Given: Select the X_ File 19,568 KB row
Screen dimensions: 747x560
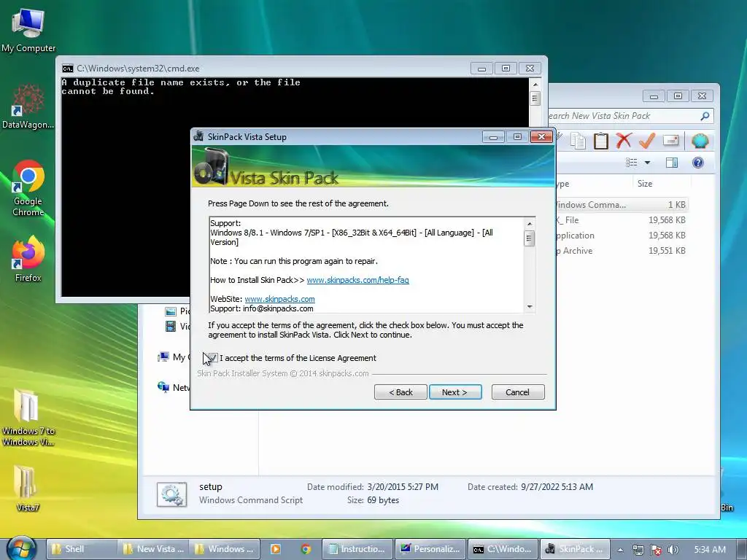Looking at the screenshot, I should (x=621, y=220).
